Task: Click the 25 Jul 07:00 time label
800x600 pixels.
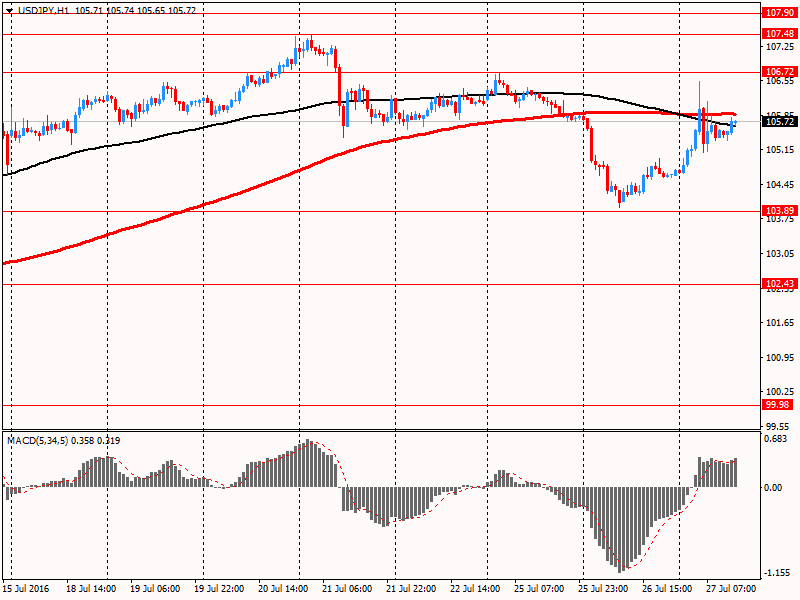Action: 539,588
